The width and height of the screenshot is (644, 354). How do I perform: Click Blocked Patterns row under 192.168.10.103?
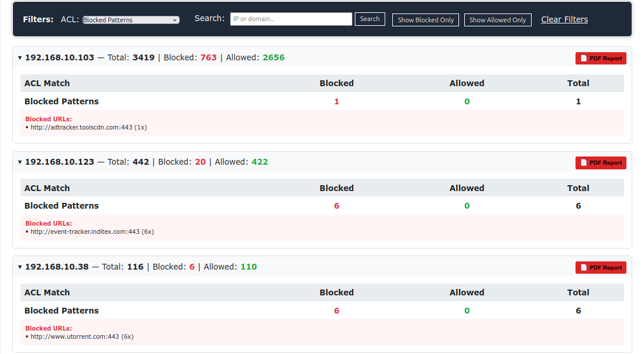click(x=322, y=101)
